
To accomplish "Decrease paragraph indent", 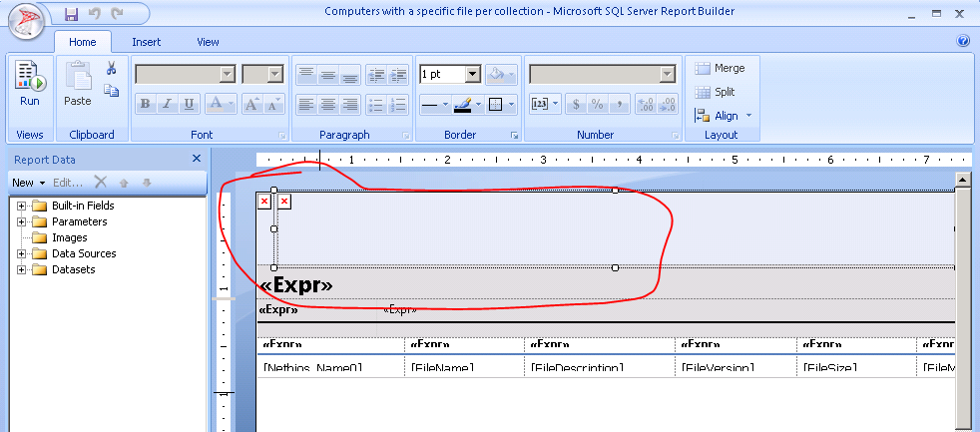I will [376, 75].
